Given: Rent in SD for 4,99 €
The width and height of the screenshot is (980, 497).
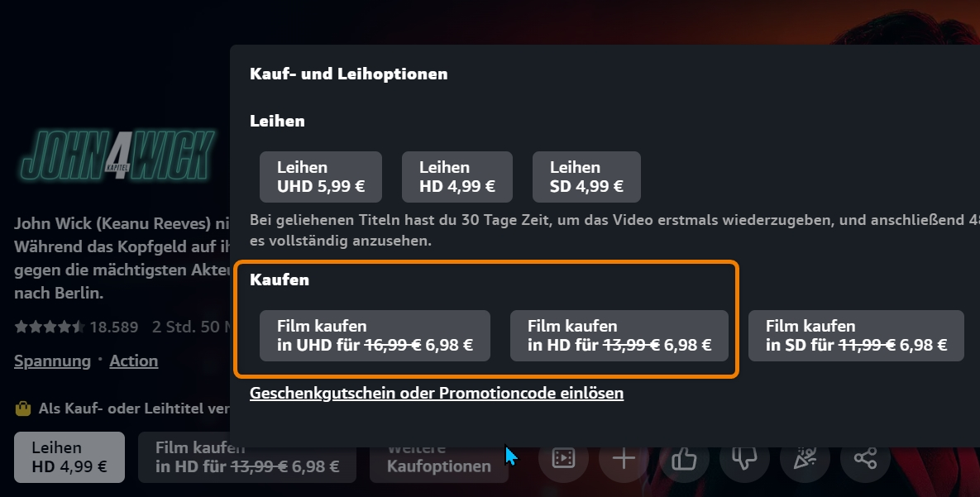Looking at the screenshot, I should pos(586,177).
